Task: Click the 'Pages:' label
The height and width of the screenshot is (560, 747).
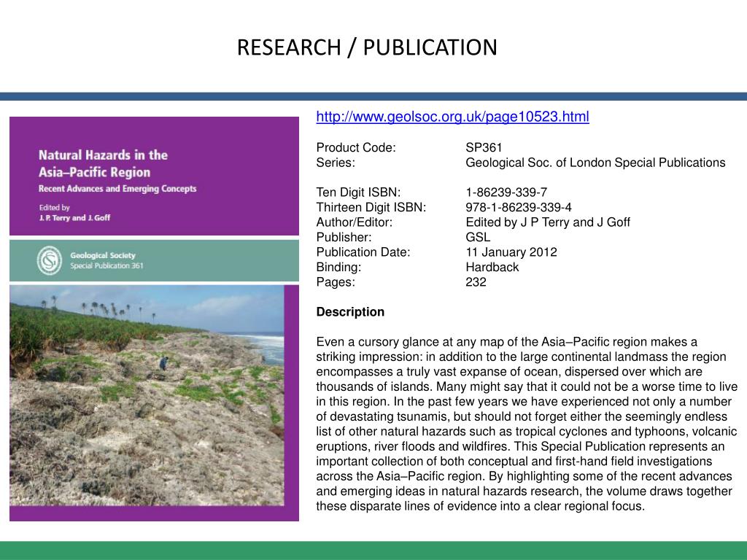Action: pyautogui.click(x=336, y=282)
